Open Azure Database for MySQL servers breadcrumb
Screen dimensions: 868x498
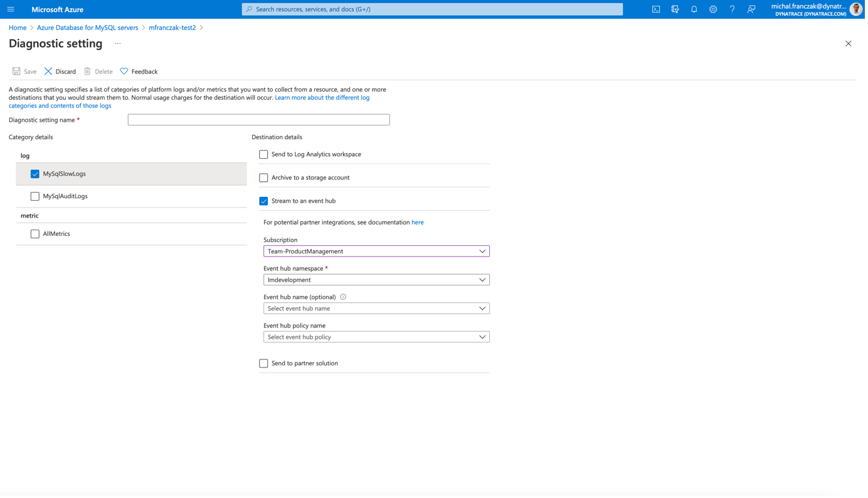click(88, 28)
